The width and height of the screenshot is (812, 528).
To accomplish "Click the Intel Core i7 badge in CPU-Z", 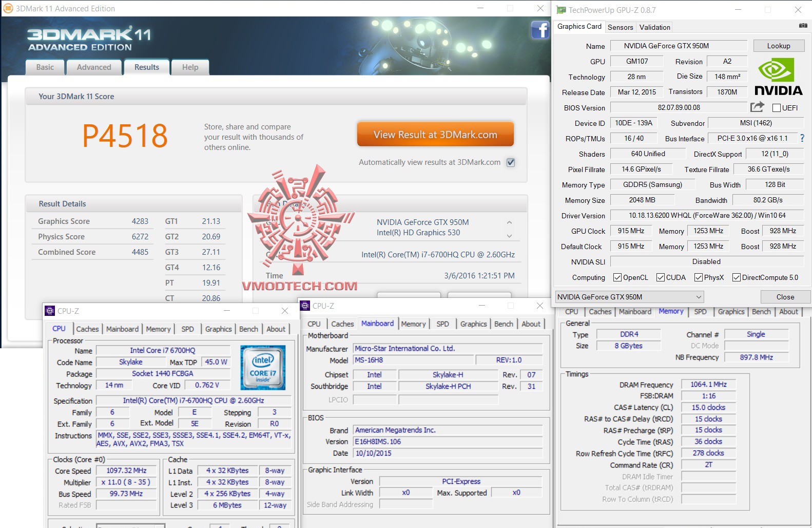I will (263, 368).
